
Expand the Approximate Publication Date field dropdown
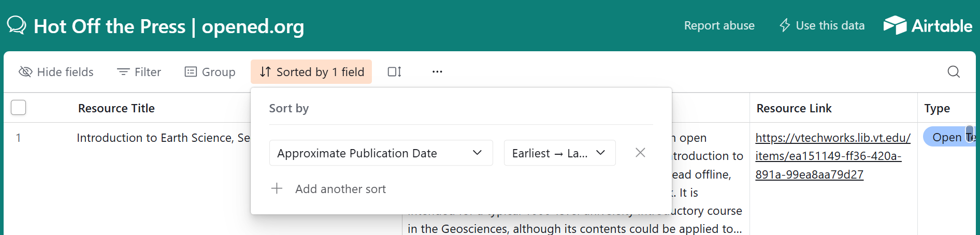click(x=381, y=153)
